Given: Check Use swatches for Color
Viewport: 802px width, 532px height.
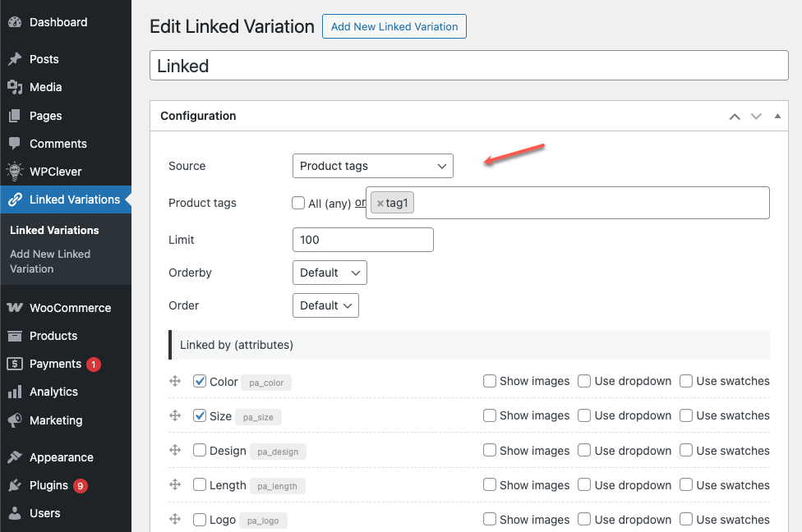Looking at the screenshot, I should (x=686, y=381).
